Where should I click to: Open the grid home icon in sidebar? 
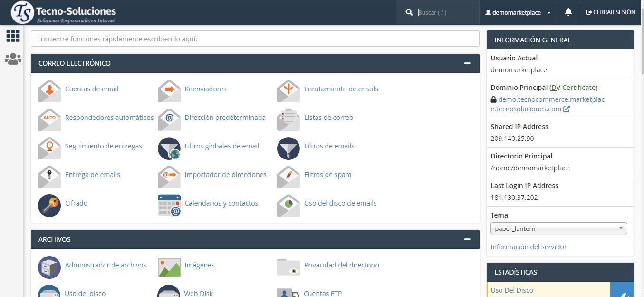(13, 36)
